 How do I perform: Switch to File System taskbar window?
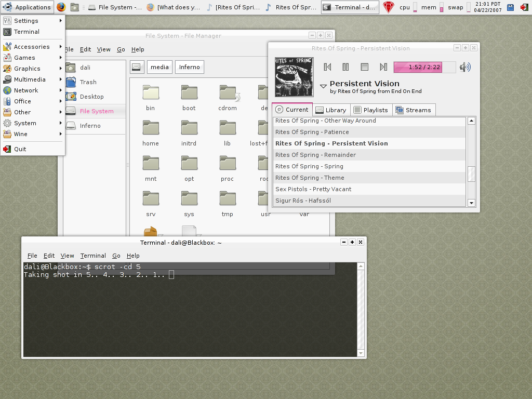click(x=115, y=7)
